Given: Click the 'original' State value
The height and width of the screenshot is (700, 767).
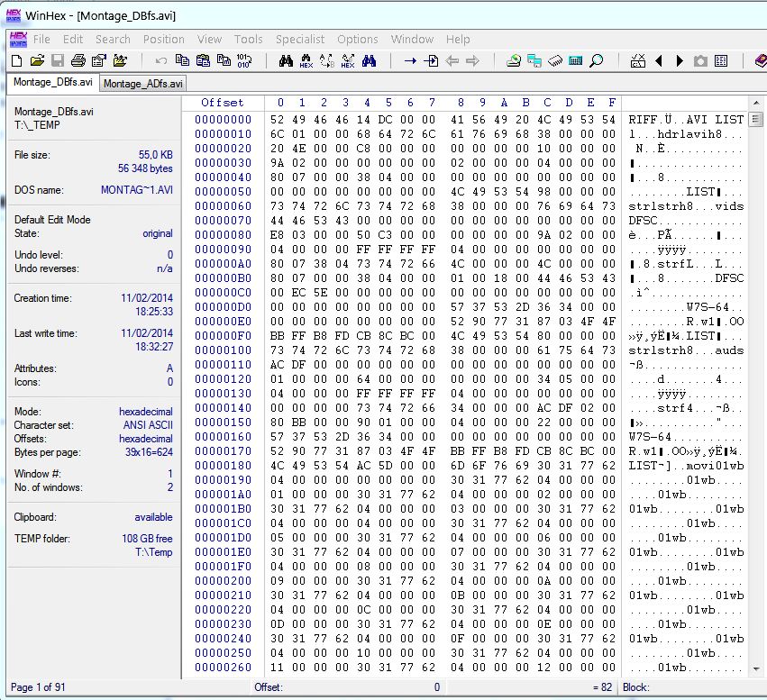Looking at the screenshot, I should click(158, 233).
